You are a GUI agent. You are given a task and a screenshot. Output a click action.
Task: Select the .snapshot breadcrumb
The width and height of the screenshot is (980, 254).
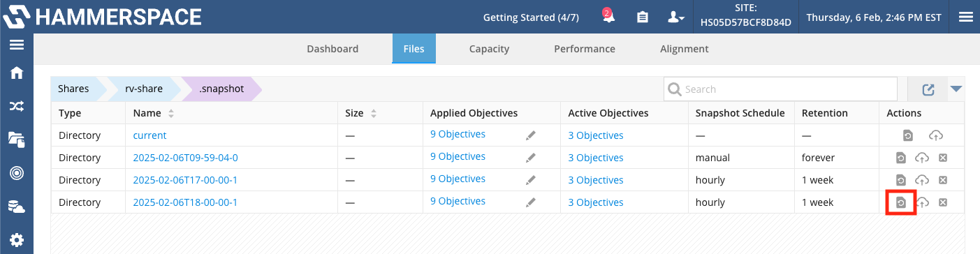[221, 89]
